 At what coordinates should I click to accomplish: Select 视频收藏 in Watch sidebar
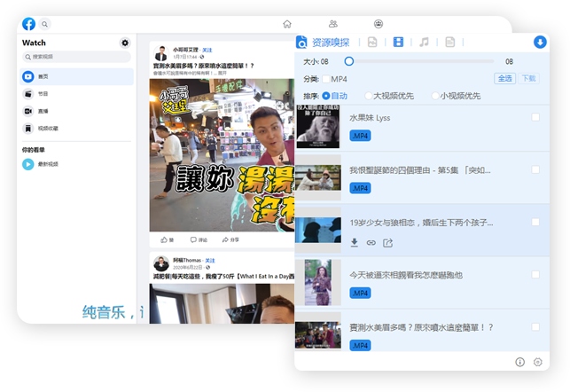[77, 129]
